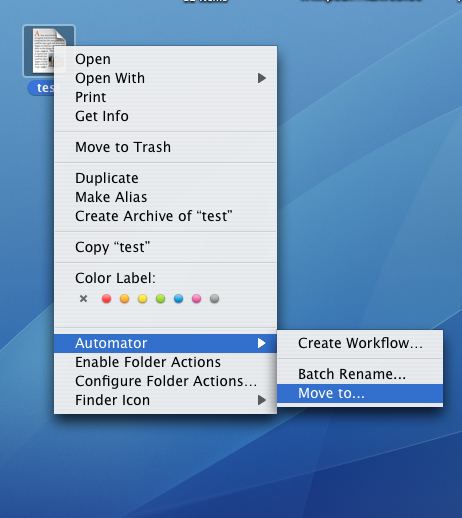Apply the orange color label
The image size is (462, 518).
coord(124,299)
